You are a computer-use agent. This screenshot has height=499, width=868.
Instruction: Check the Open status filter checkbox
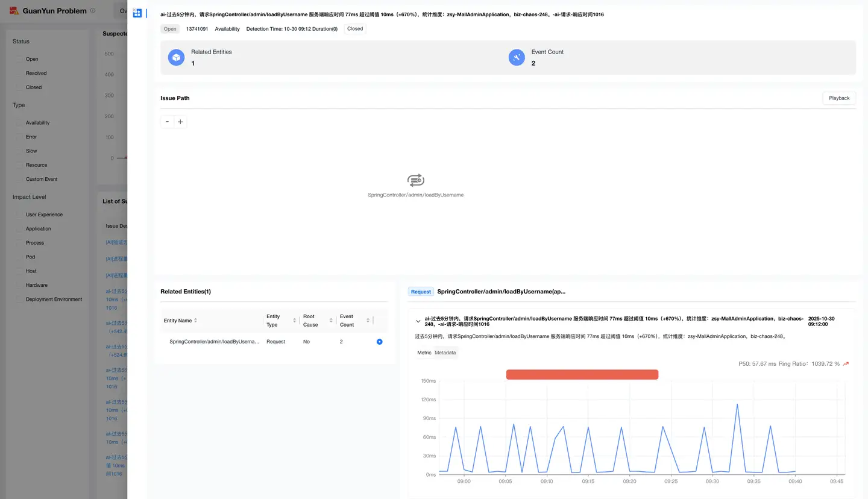(19, 59)
